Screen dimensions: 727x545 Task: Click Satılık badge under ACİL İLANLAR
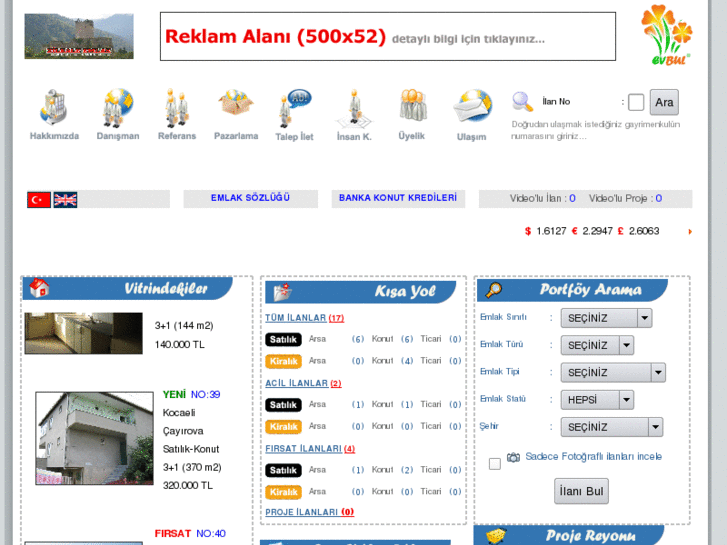283,405
